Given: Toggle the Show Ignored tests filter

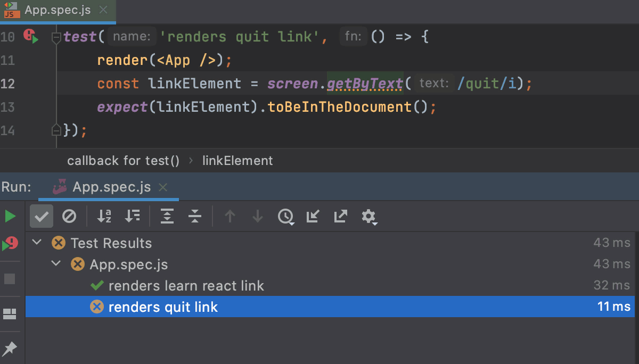Looking at the screenshot, I should pyautogui.click(x=70, y=216).
